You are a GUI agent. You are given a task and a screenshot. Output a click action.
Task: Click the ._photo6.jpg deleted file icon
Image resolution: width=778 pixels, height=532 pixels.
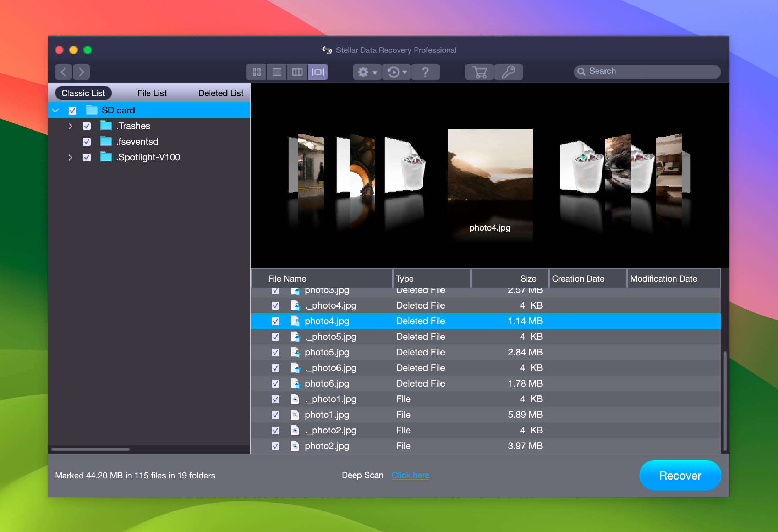[x=295, y=368]
